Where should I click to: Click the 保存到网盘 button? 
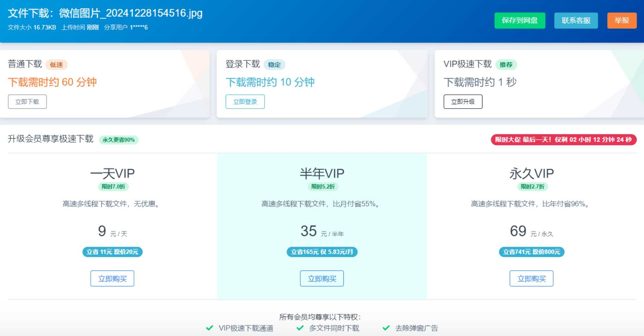520,20
